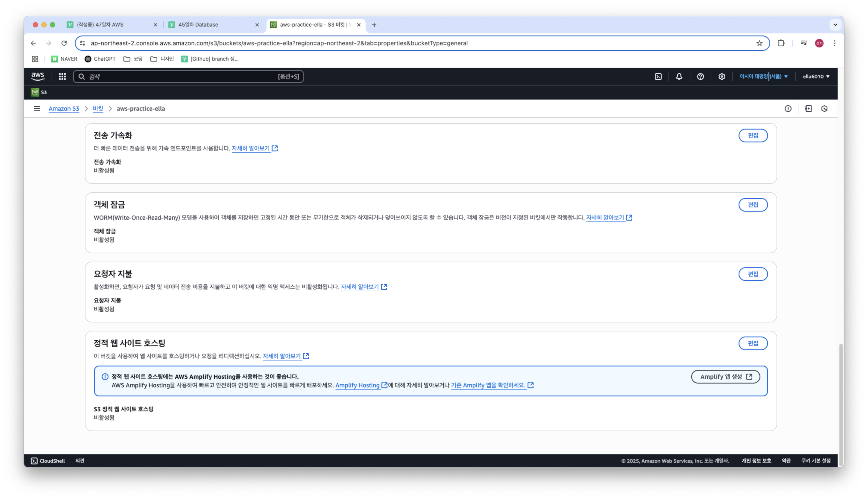
Task: Click the 편집 button for 객체 잠금
Action: [753, 205]
